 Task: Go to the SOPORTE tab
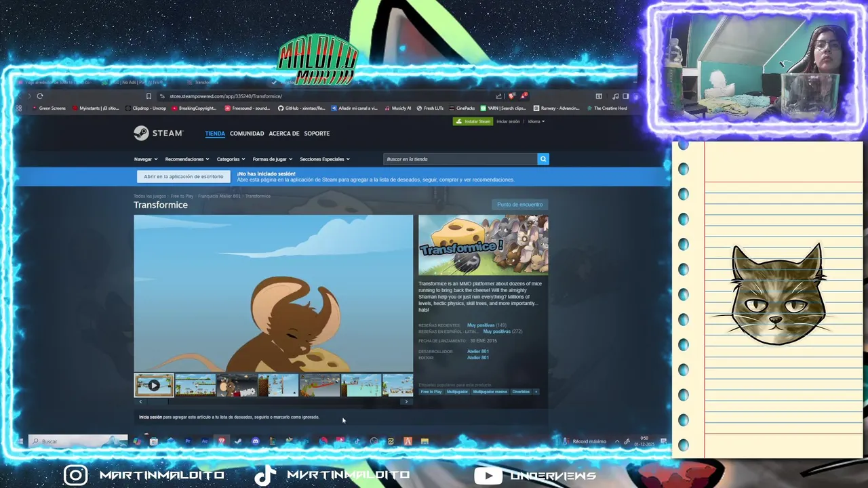click(317, 134)
